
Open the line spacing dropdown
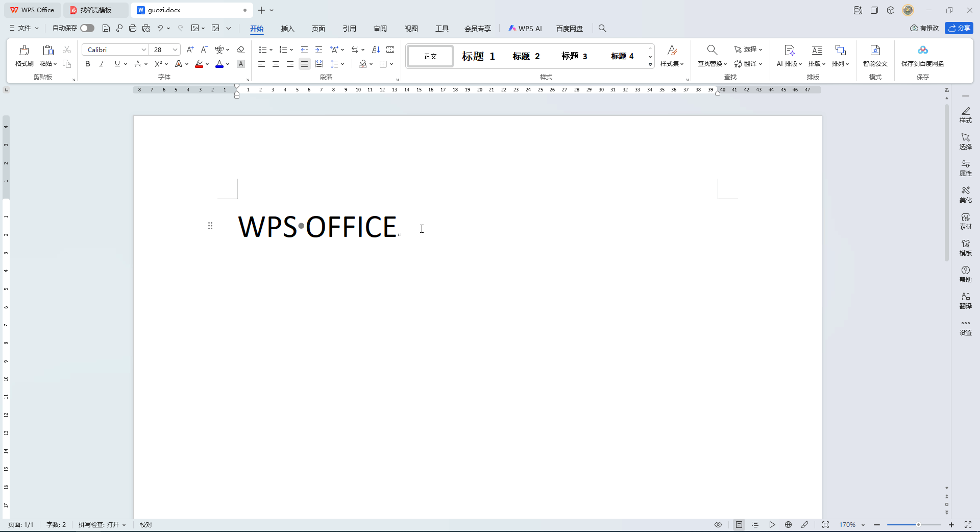pyautogui.click(x=337, y=64)
